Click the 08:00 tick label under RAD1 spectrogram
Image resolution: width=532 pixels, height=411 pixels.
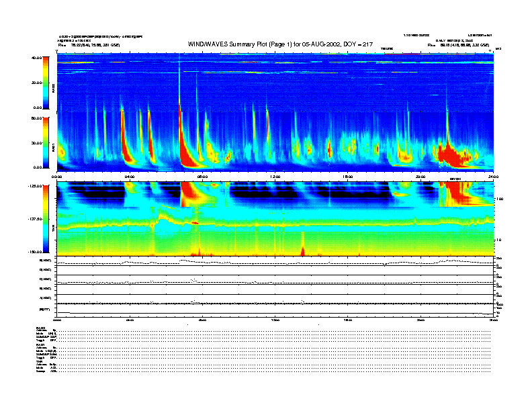point(202,177)
